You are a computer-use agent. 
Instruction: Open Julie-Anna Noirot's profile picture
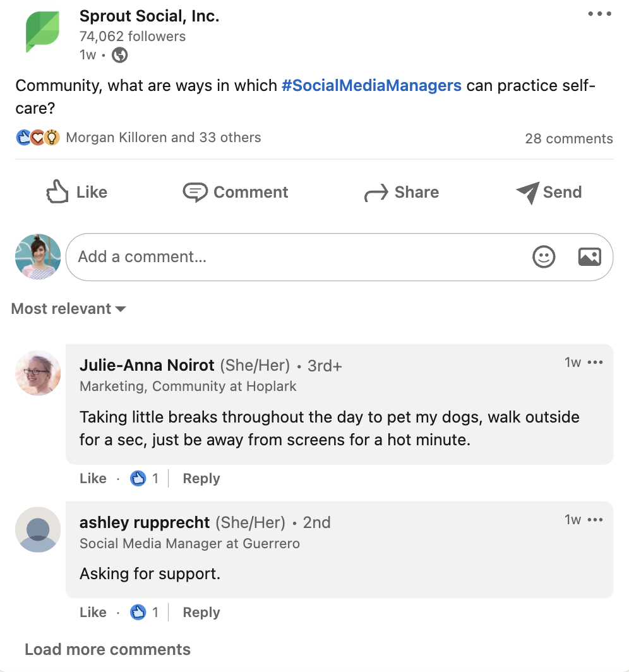[x=38, y=373]
